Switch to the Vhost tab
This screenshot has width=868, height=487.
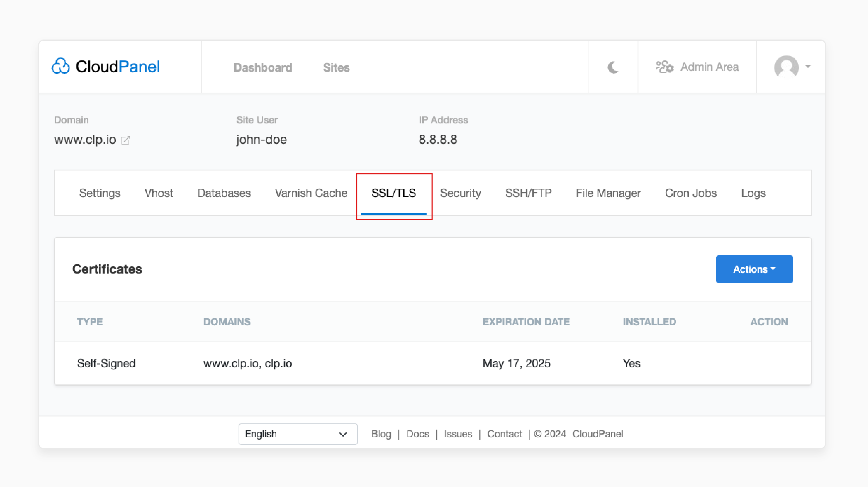click(x=159, y=193)
